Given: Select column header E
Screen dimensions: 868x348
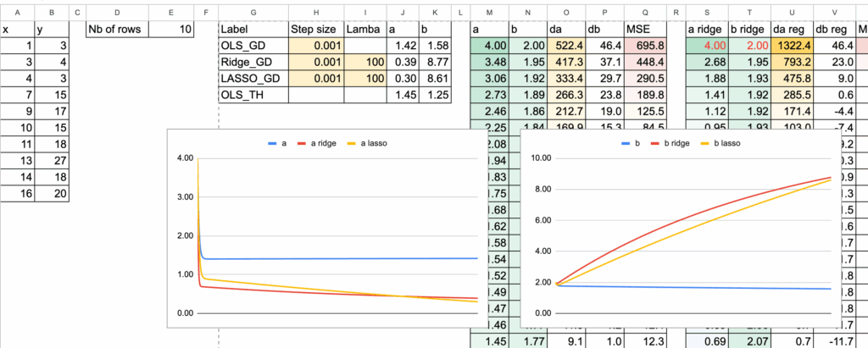Looking at the screenshot, I should click(170, 11).
